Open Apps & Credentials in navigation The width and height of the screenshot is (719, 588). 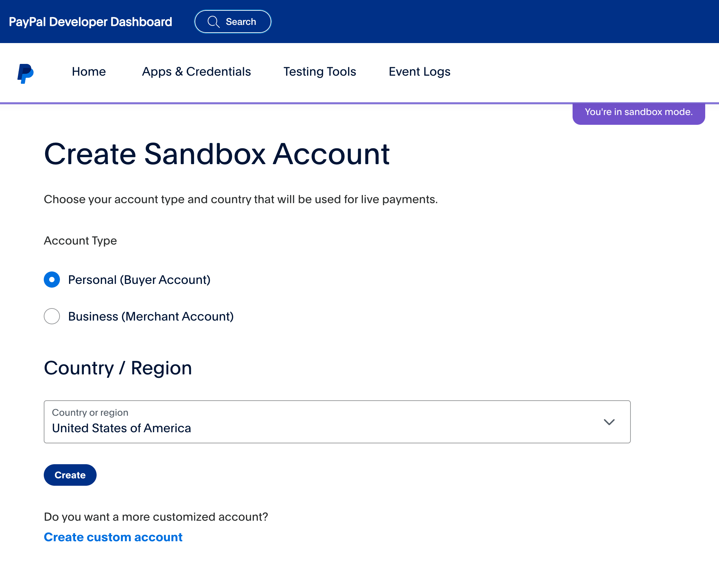click(x=196, y=72)
